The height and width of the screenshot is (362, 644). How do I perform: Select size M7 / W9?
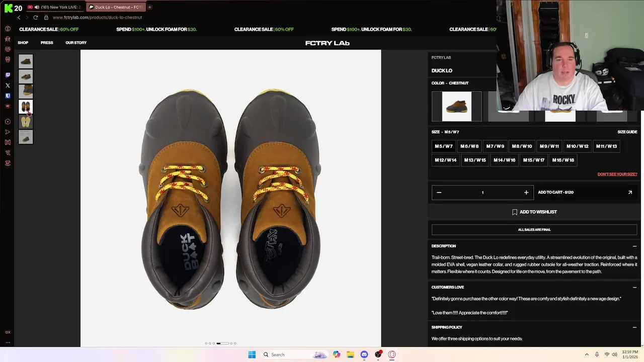[495, 146]
